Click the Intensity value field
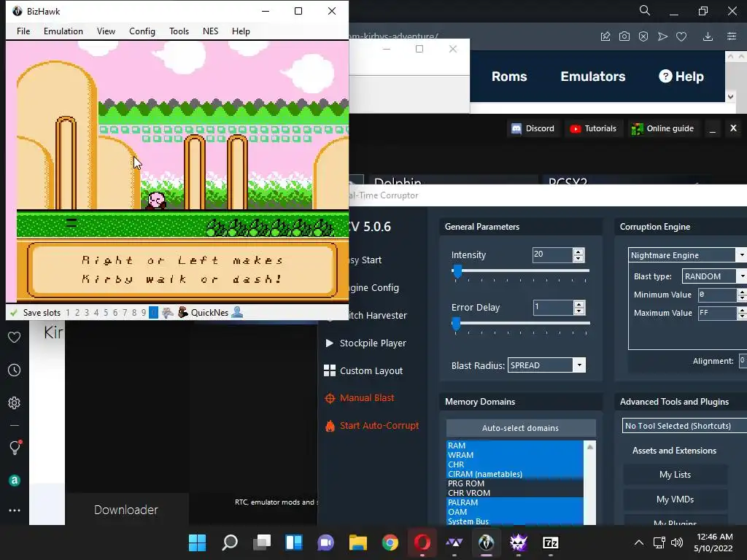The height and width of the screenshot is (560, 747). tap(552, 254)
